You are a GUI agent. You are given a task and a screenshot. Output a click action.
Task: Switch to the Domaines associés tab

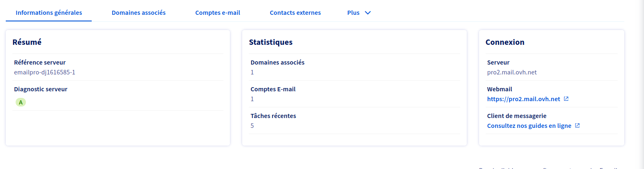pos(139,13)
